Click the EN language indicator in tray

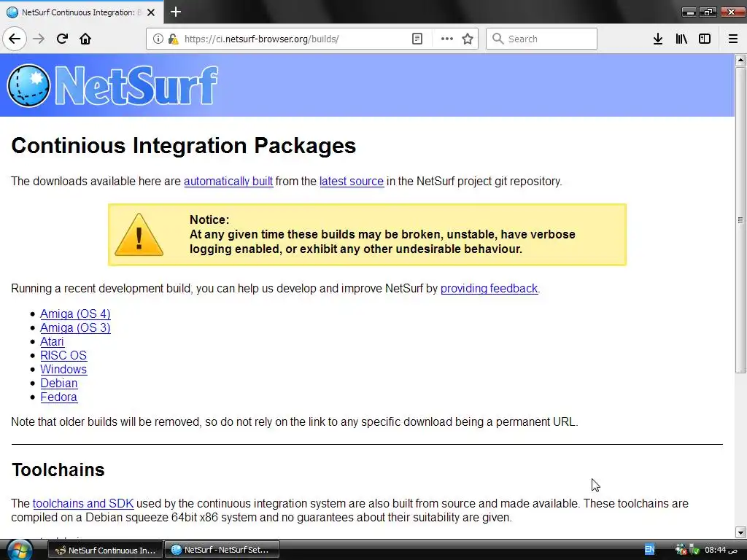click(649, 550)
